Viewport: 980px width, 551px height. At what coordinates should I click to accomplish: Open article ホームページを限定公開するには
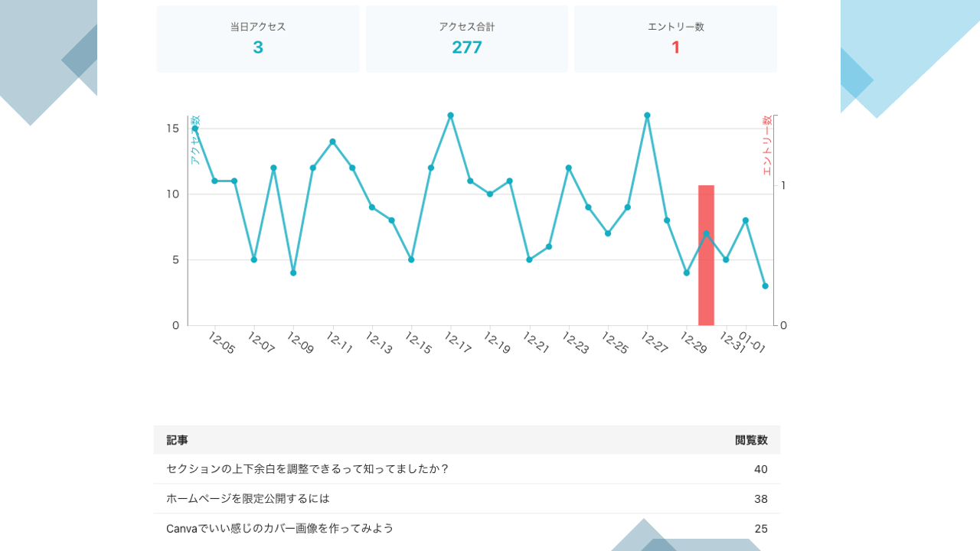coord(248,499)
